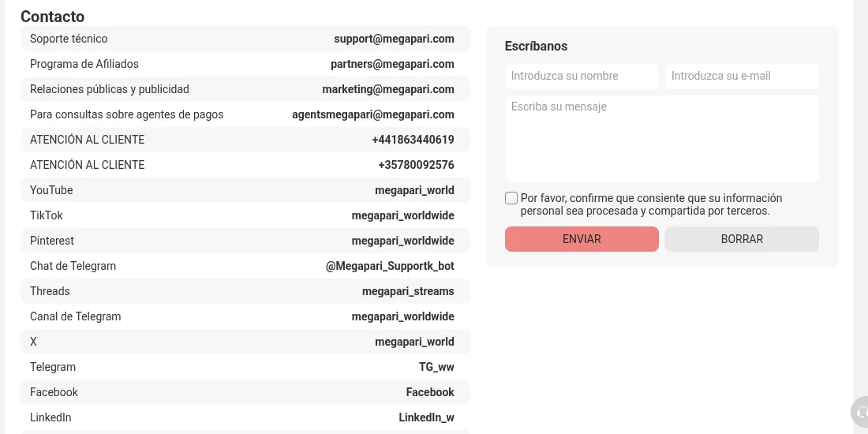868x434 pixels.
Task: Focus the 'Introduzca su nombre' field
Action: [x=582, y=77]
